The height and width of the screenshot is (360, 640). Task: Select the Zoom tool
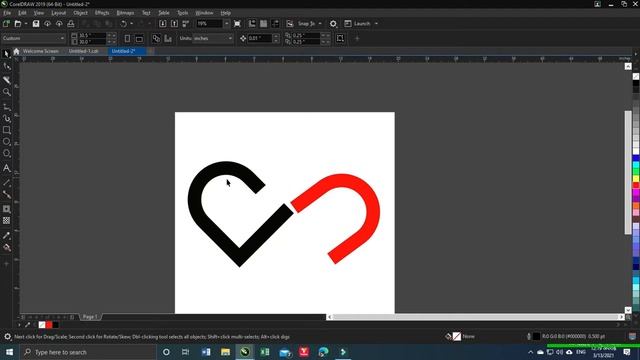click(x=7, y=92)
